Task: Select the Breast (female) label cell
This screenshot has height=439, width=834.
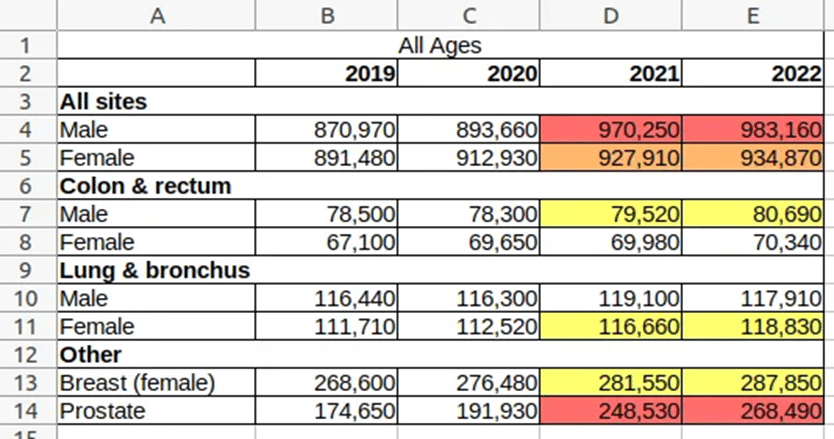Action: pyautogui.click(x=156, y=383)
